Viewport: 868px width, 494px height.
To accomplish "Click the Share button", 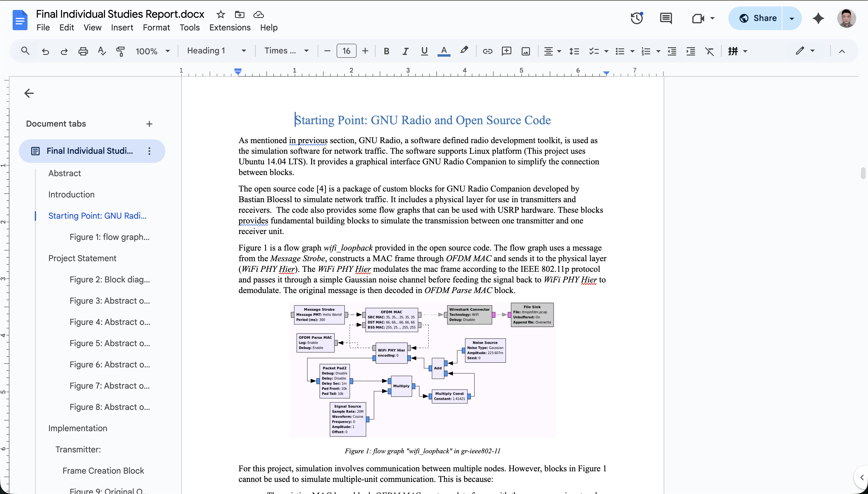I will (x=757, y=18).
